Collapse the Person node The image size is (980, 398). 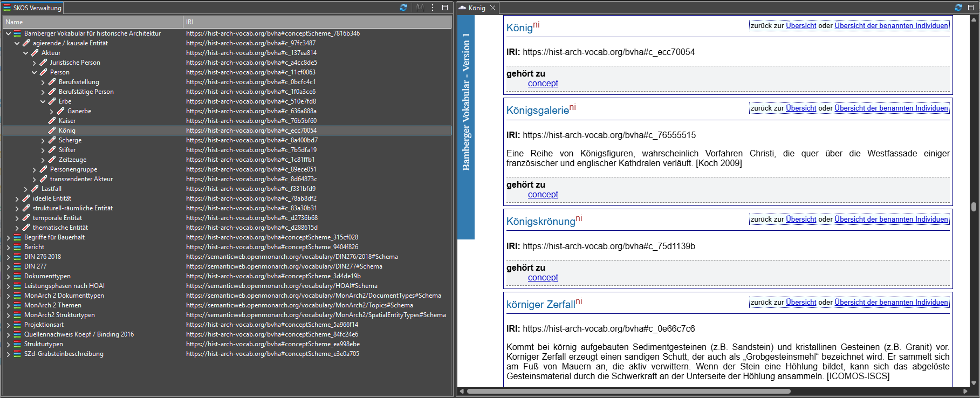(34, 72)
